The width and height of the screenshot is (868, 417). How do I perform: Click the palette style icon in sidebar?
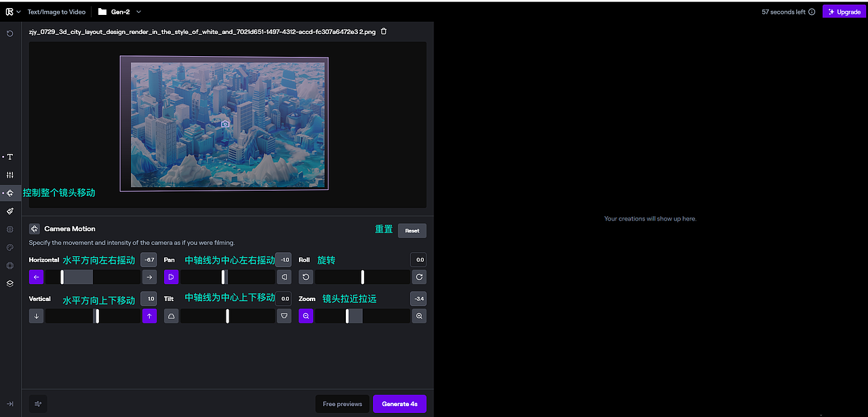(x=10, y=247)
